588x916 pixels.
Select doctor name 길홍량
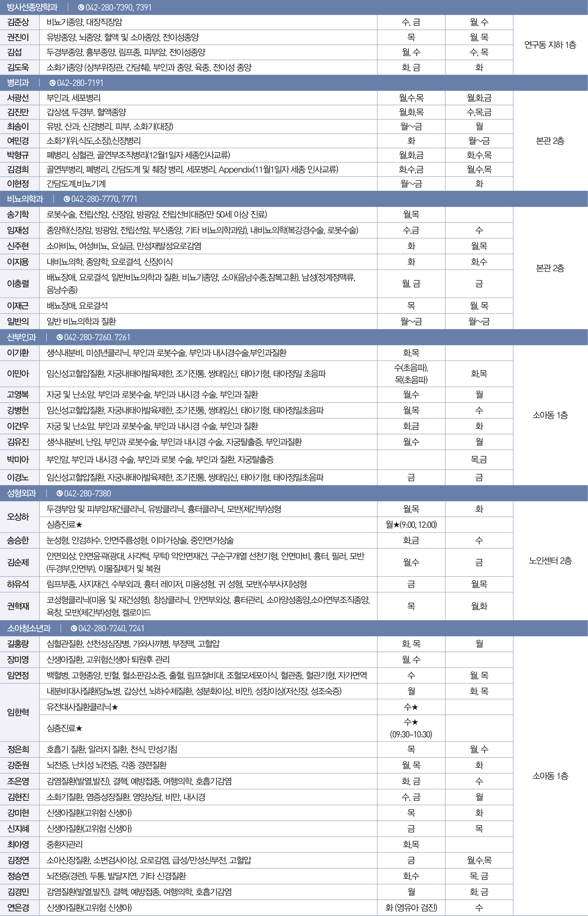[18, 644]
